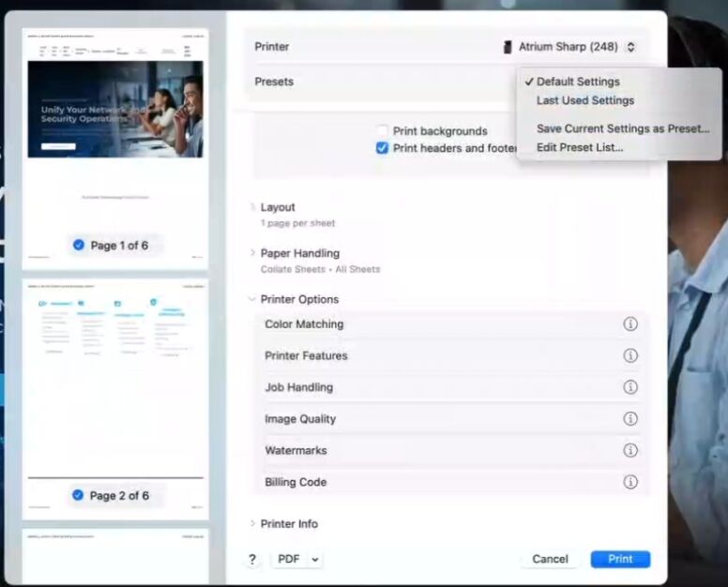
Task: Toggle Page 2 of 6 checkmark
Action: tap(78, 495)
